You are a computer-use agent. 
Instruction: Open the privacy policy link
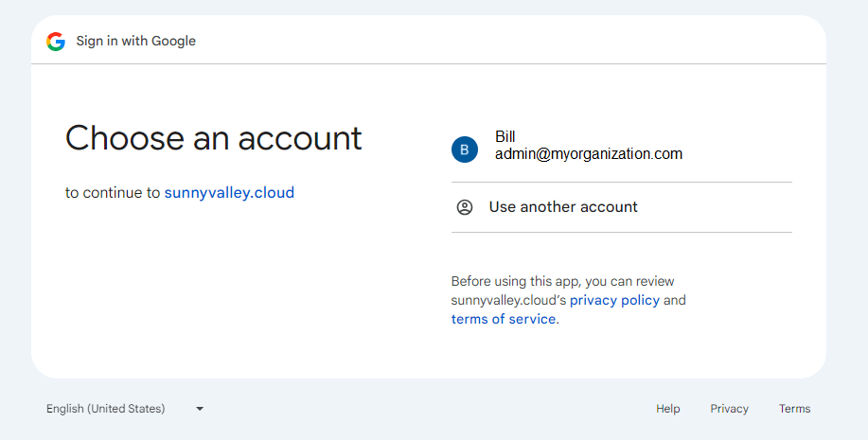(614, 300)
